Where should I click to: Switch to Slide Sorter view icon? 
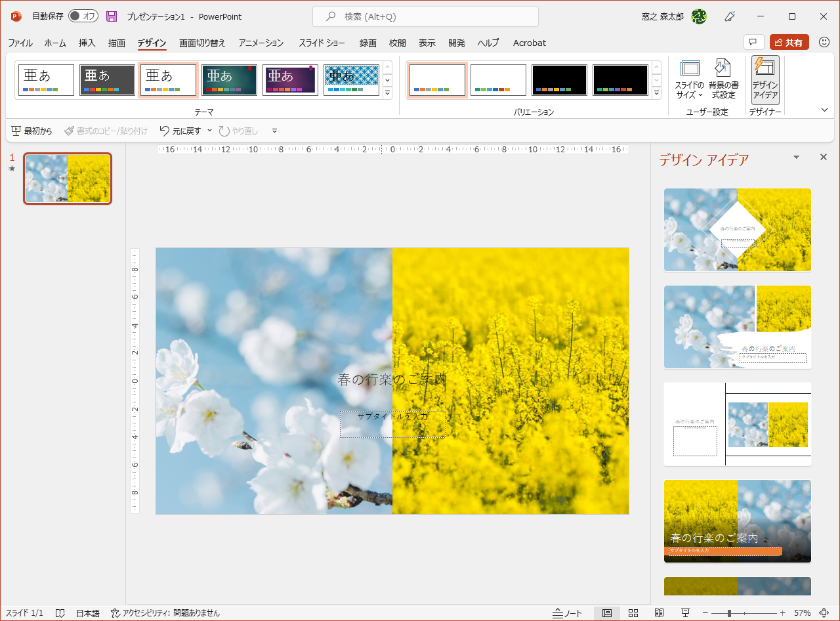point(633,613)
